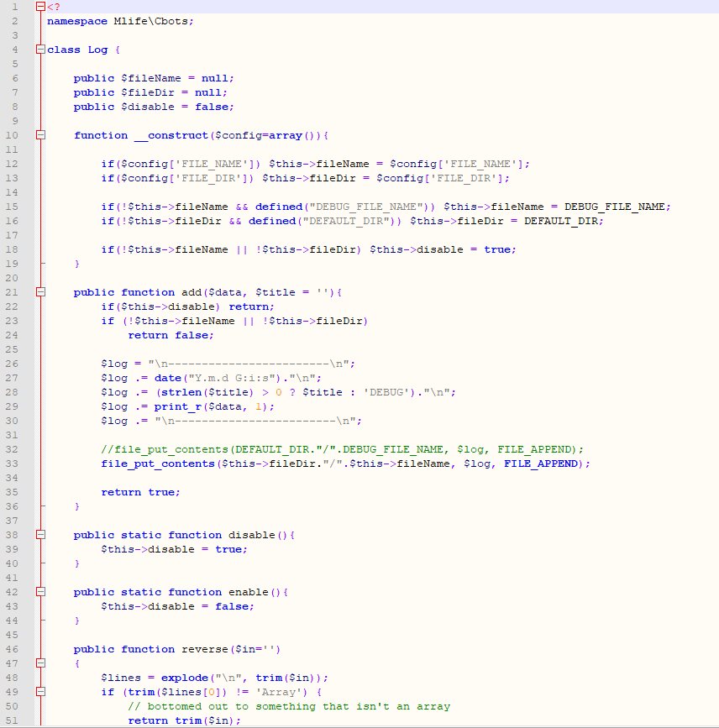The image size is (719, 728).
Task: Collapse the static disable function fold marker
Action: coord(41,535)
